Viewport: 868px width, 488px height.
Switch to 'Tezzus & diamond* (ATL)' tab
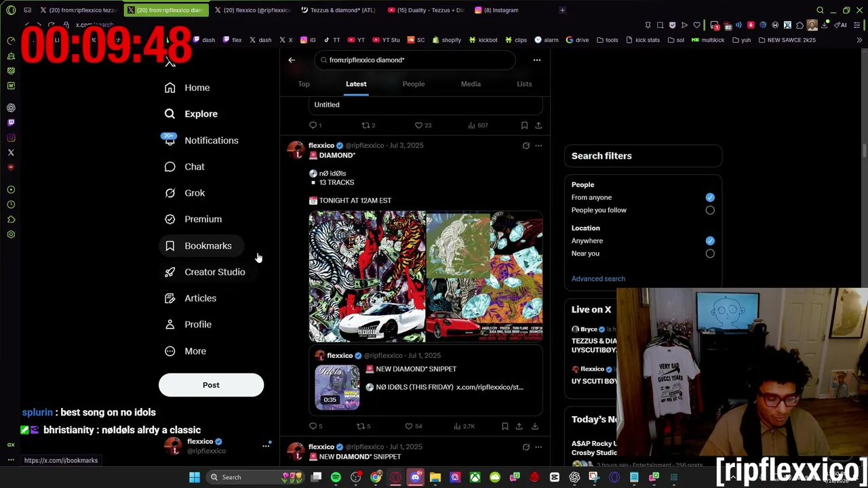339,10
